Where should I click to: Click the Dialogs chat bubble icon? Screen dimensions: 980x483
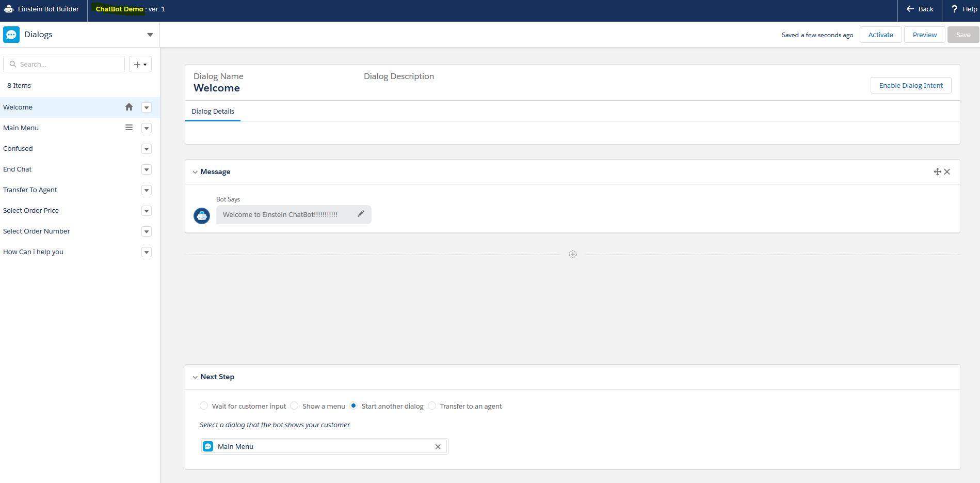11,35
